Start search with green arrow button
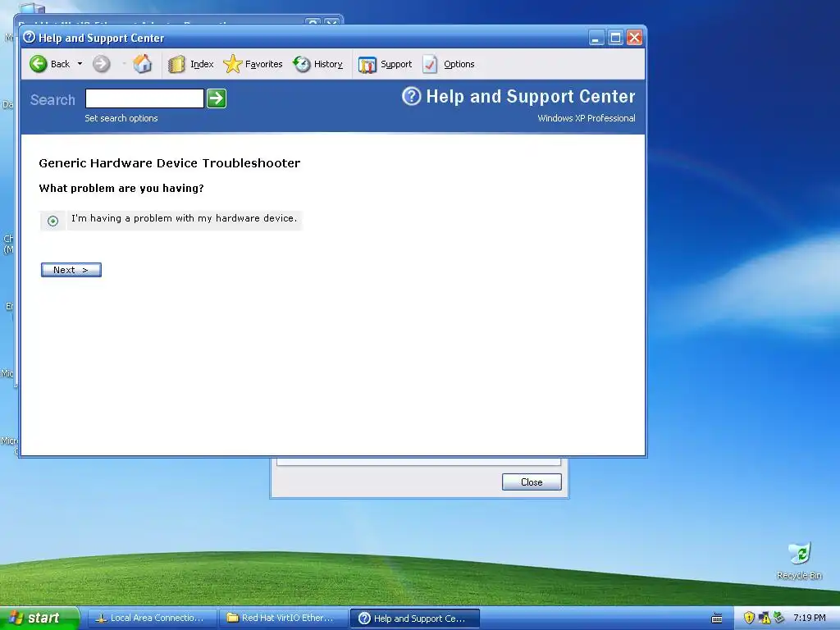 click(x=217, y=98)
